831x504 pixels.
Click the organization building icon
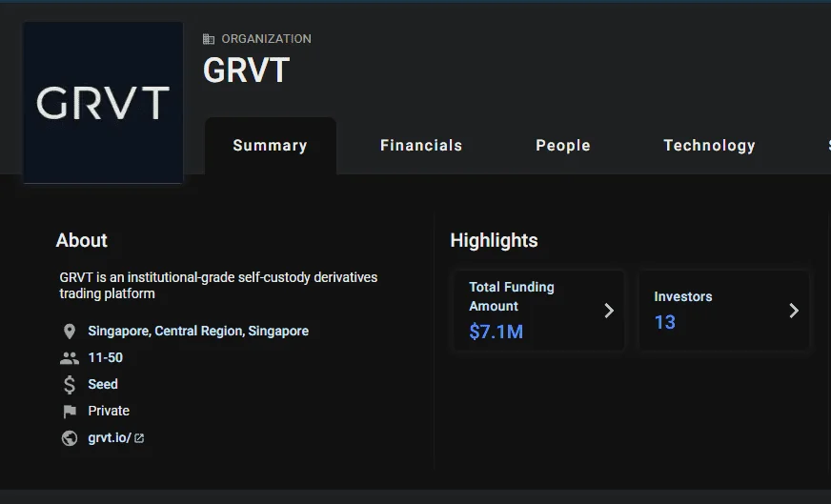pyautogui.click(x=209, y=39)
